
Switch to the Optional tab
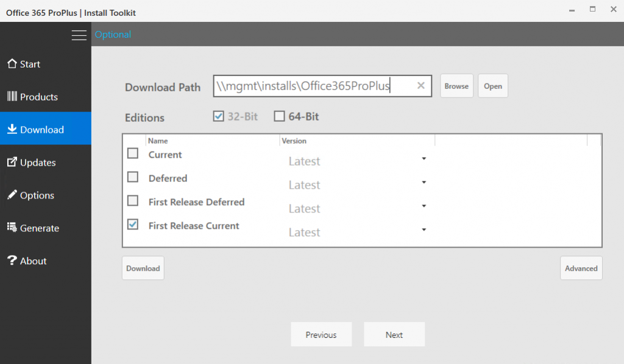[x=113, y=35]
